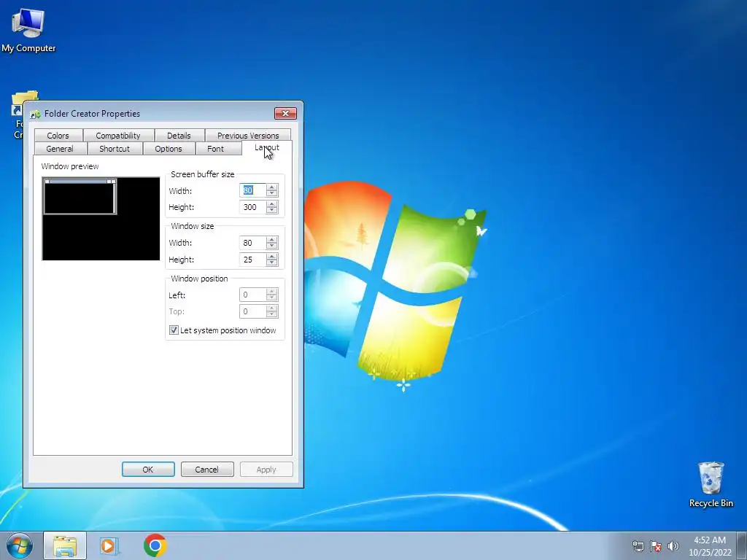Switch to the Details tab
This screenshot has width=747, height=560.
[179, 135]
